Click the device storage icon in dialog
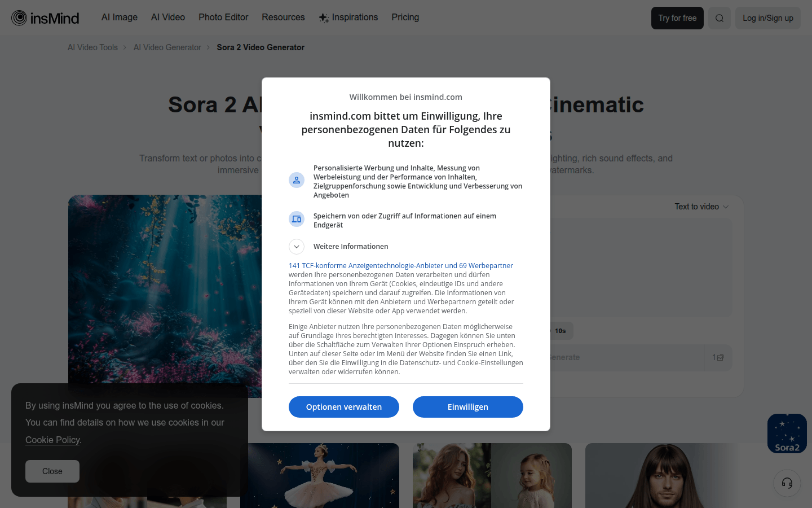Screen dimensions: 812x508 (297, 219)
